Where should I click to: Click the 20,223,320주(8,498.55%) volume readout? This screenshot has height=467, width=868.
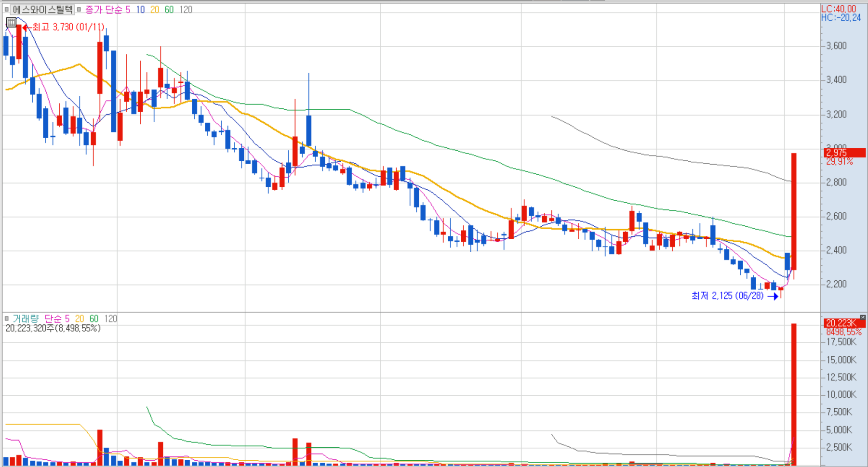pyautogui.click(x=53, y=328)
